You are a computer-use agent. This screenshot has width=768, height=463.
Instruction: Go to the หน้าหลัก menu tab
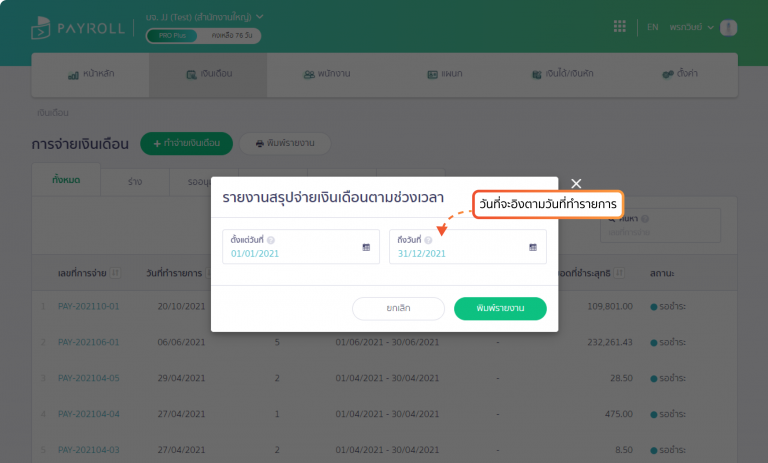click(90, 75)
